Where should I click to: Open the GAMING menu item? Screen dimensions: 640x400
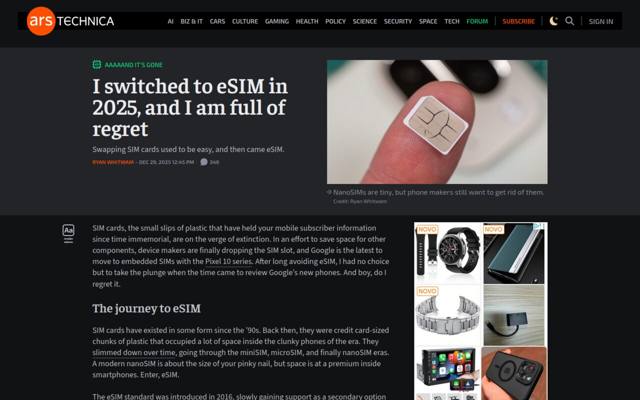[x=277, y=21]
